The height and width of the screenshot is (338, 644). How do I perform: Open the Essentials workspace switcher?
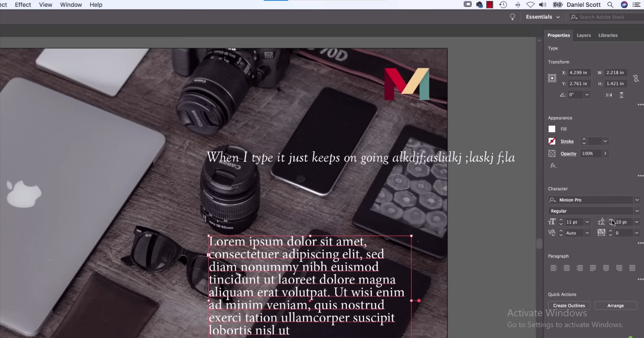click(x=543, y=17)
